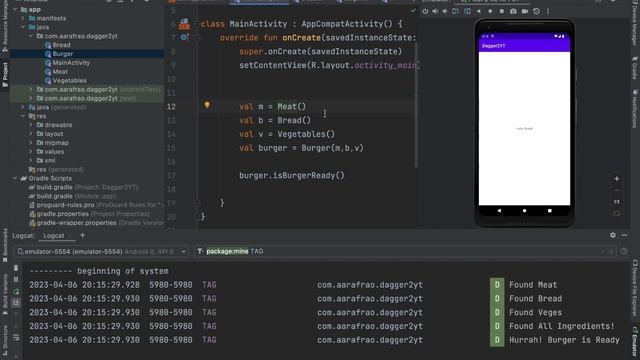Screen dimensions: 640x360
Task: Collapse the app module node
Action: [15, 9]
